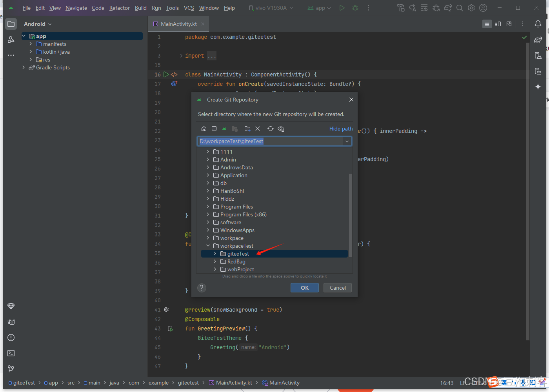
Task: Open the VCS menu
Action: (x=189, y=7)
